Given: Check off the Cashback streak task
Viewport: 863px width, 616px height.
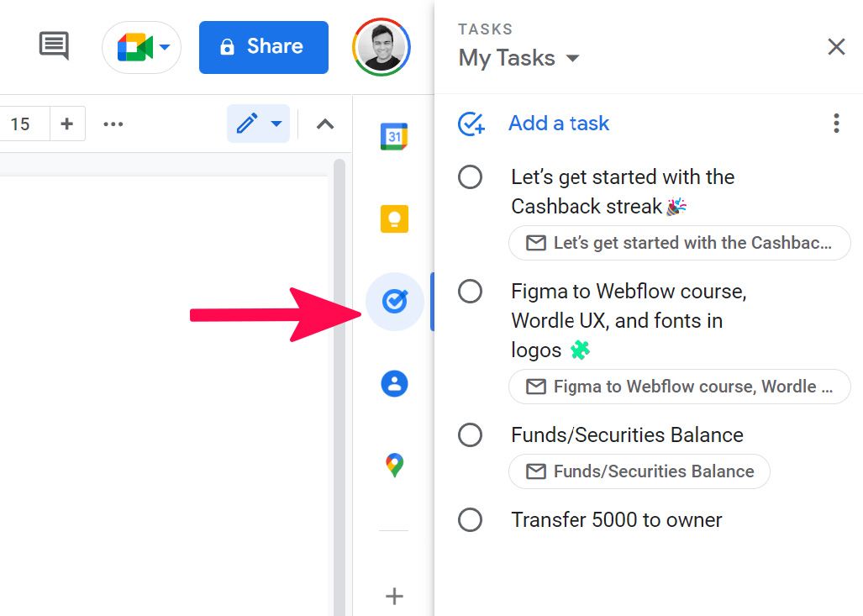Looking at the screenshot, I should coord(470,176).
